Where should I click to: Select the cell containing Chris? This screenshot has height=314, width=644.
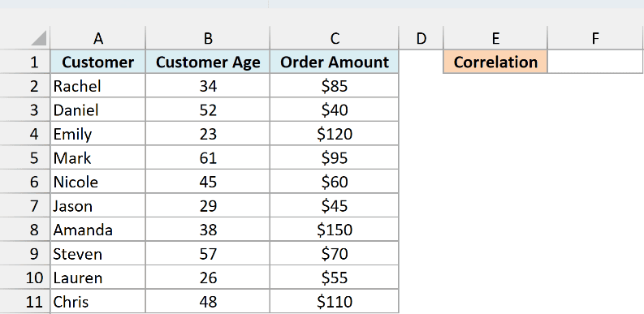pos(97,302)
